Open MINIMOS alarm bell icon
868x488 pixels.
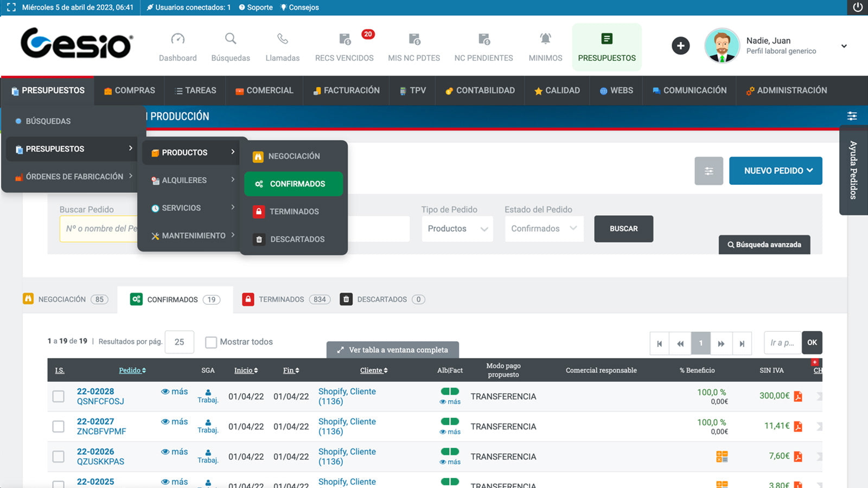545,39
